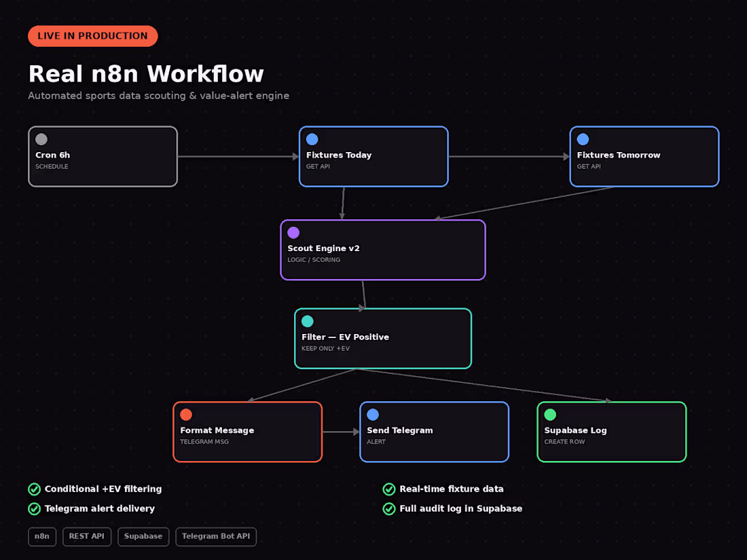Click the purple dot on Scout Engine v2
The image size is (747, 560).
point(293,232)
